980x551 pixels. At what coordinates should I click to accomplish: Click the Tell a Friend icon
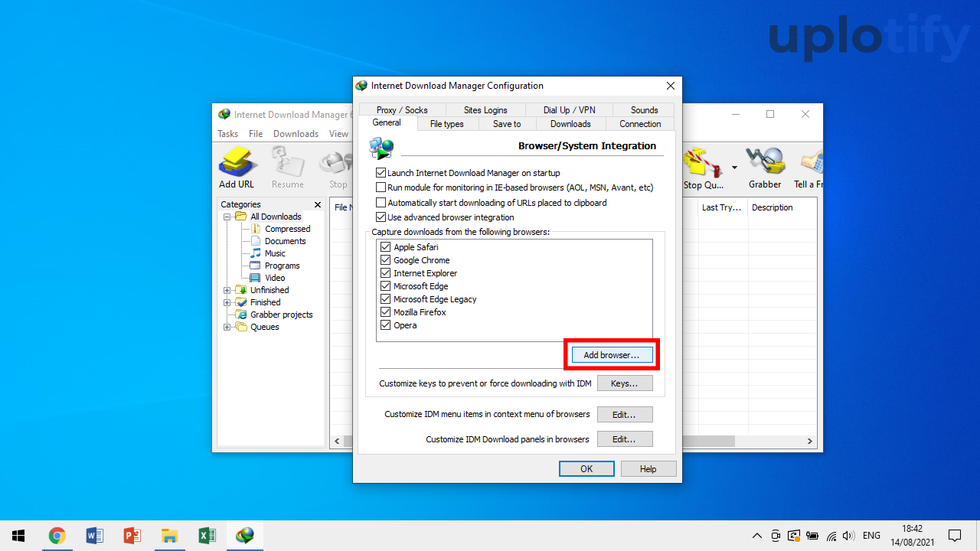point(808,169)
